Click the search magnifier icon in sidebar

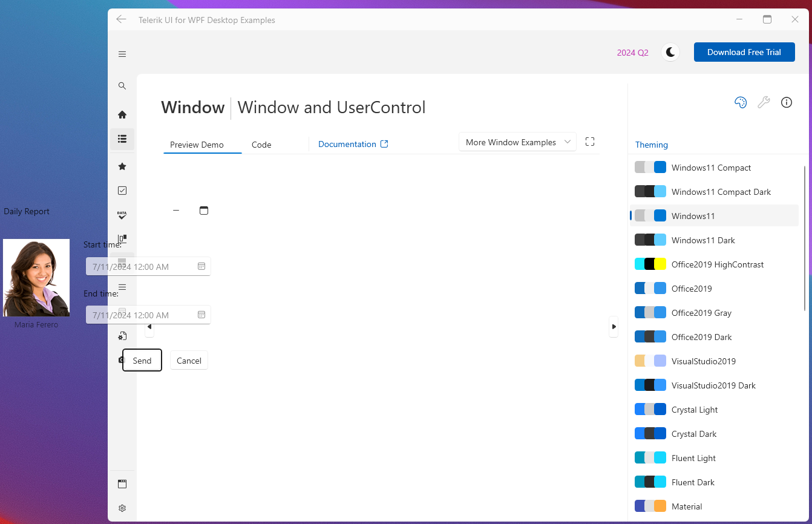coord(122,86)
